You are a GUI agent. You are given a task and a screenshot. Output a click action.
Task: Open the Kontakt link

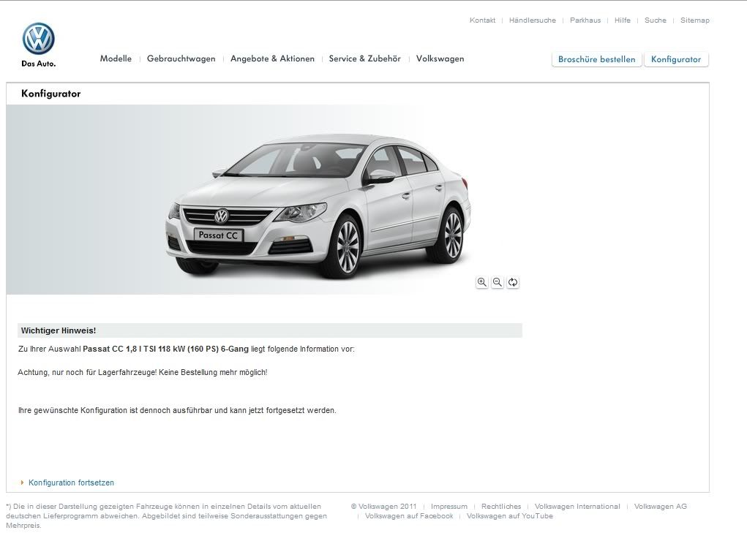tap(483, 20)
